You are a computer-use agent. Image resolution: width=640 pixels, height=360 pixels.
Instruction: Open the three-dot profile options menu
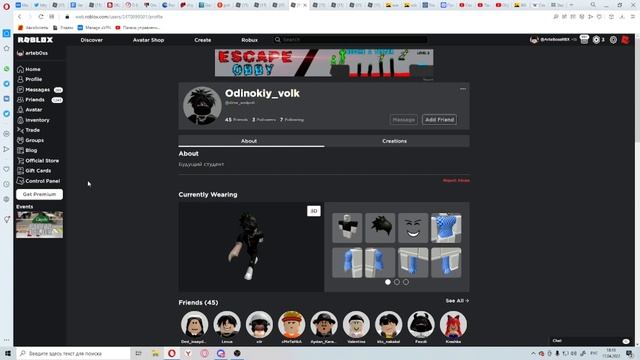click(463, 89)
